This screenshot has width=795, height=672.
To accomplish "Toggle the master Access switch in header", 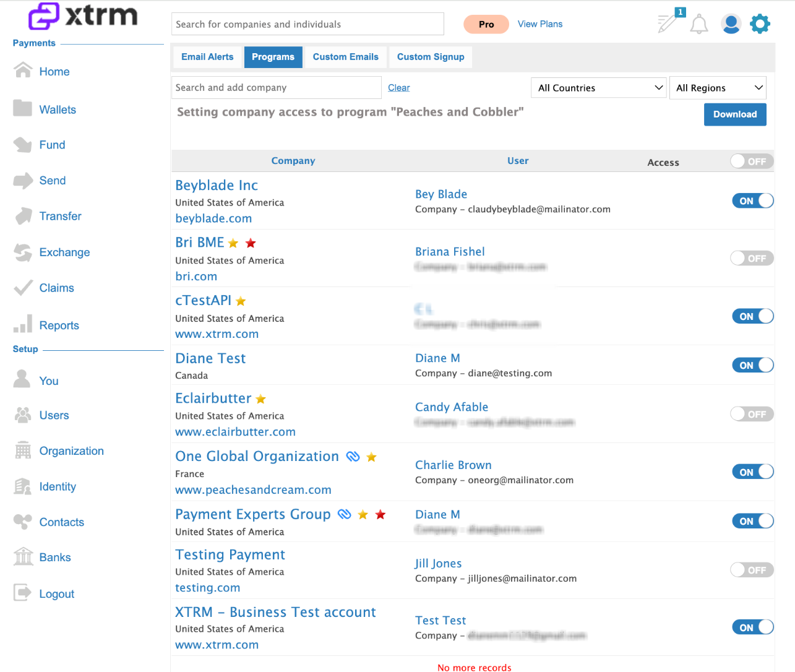I will pos(752,161).
